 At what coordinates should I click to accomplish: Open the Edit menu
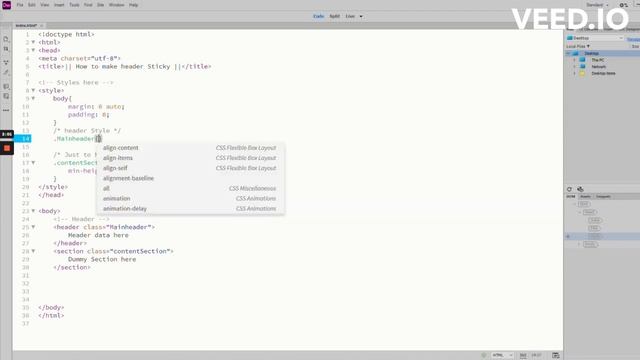[x=32, y=5]
